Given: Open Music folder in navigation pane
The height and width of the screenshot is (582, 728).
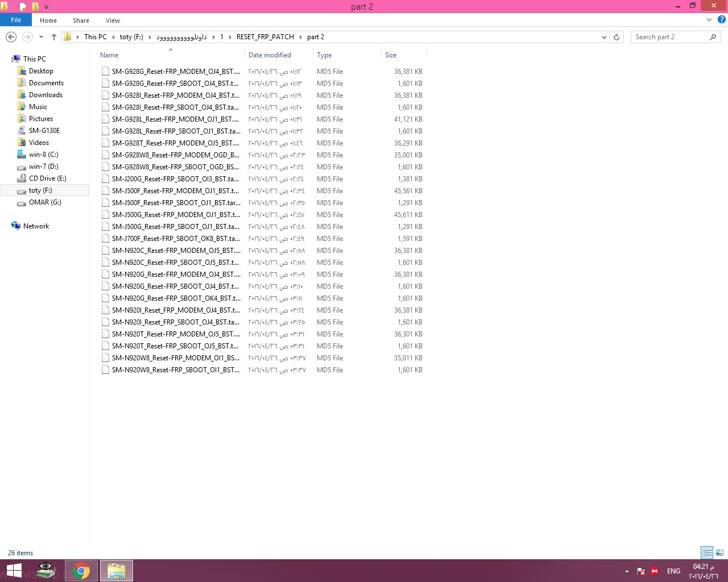Looking at the screenshot, I should [38, 107].
